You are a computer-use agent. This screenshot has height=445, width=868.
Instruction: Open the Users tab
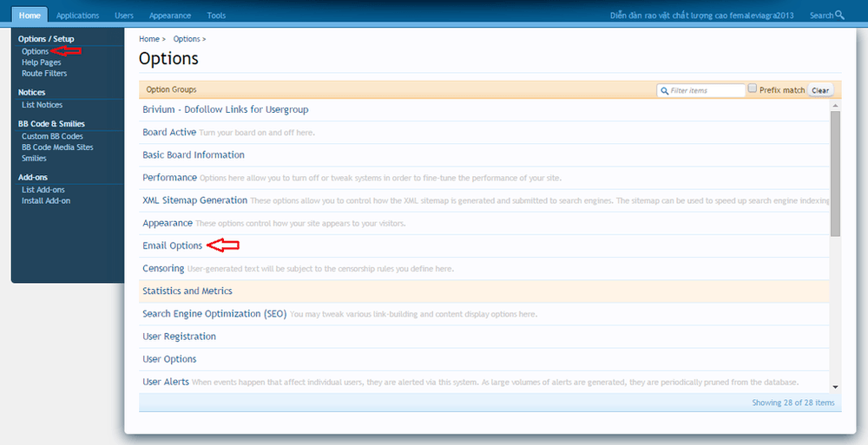pos(124,16)
